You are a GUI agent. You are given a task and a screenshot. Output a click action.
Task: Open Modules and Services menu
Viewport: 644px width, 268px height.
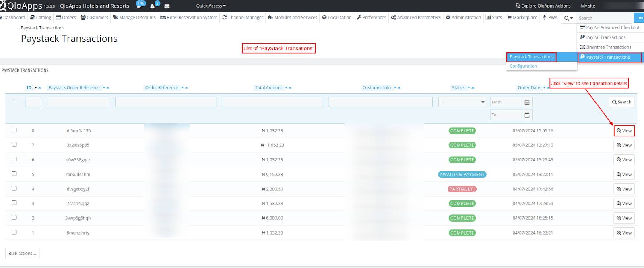click(x=293, y=18)
